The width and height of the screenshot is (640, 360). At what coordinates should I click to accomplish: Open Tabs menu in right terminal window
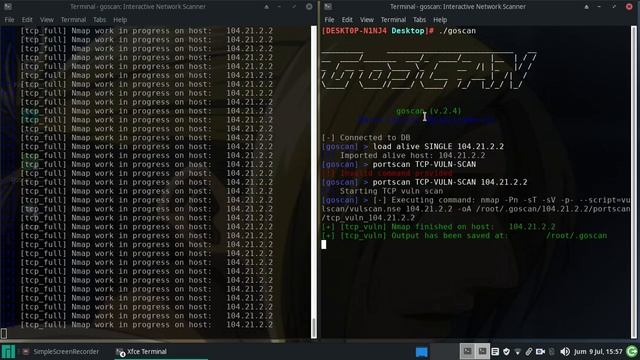[420, 20]
